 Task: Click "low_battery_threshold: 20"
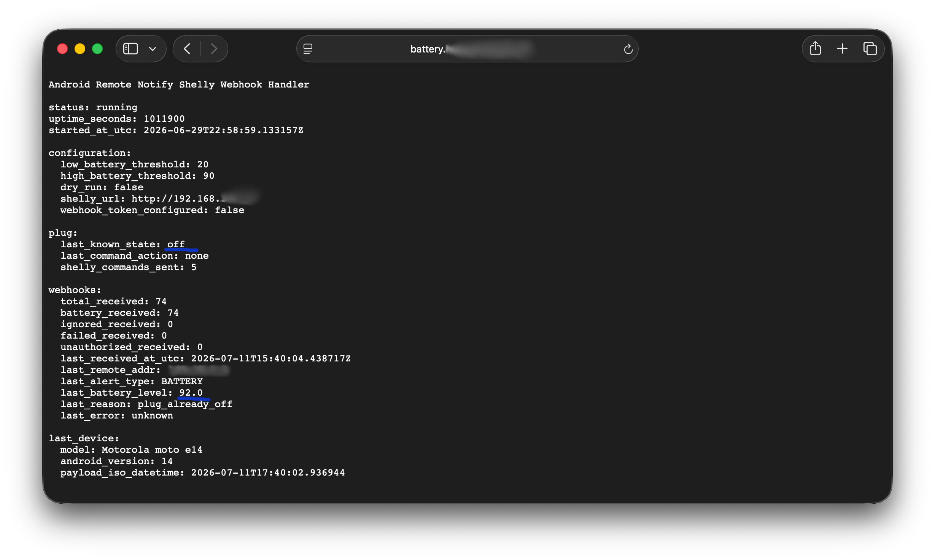point(134,164)
